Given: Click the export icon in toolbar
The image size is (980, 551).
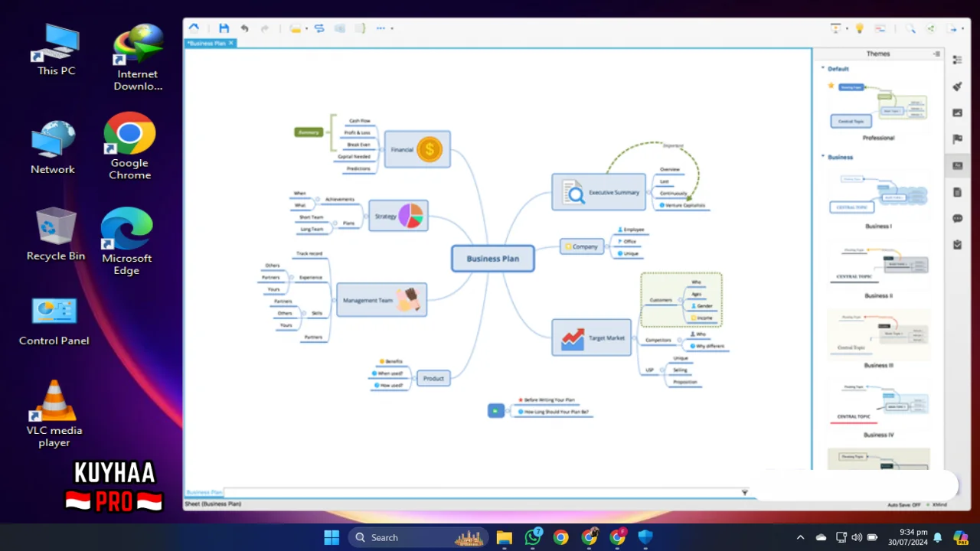Looking at the screenshot, I should [953, 28].
